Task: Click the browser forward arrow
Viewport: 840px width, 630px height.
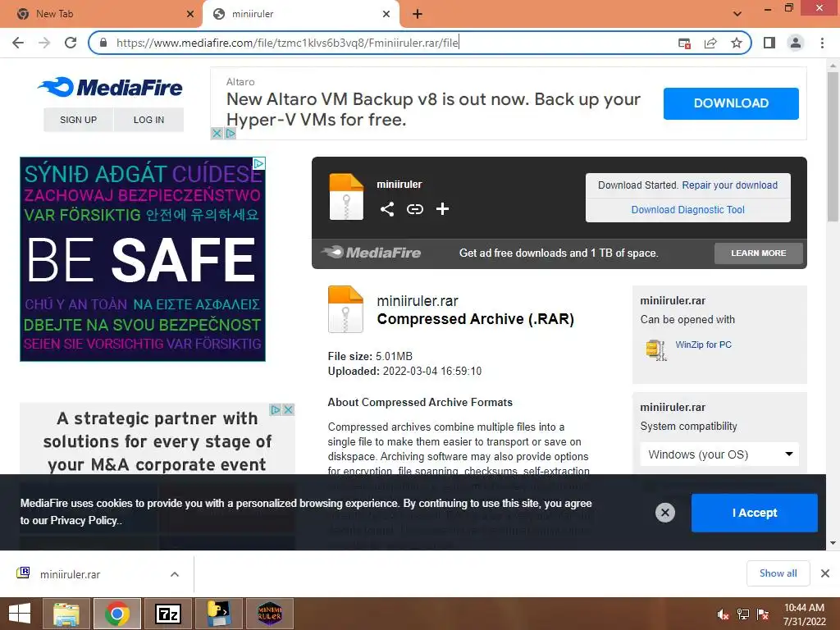Action: [44, 43]
